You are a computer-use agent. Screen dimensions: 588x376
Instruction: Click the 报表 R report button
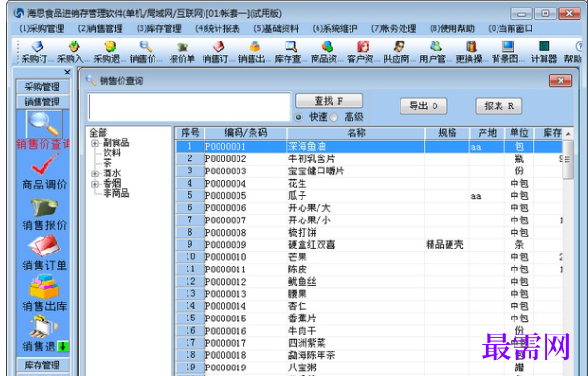pos(498,106)
